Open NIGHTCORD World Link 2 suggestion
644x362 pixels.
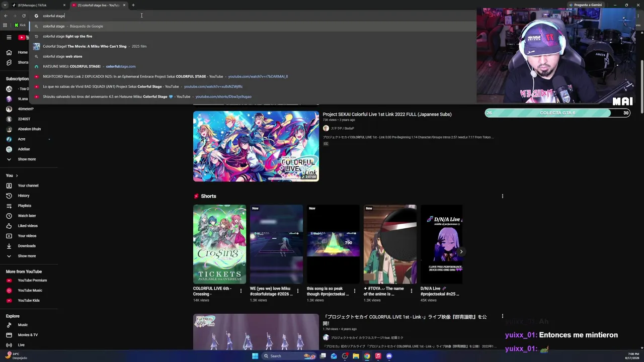(253, 76)
